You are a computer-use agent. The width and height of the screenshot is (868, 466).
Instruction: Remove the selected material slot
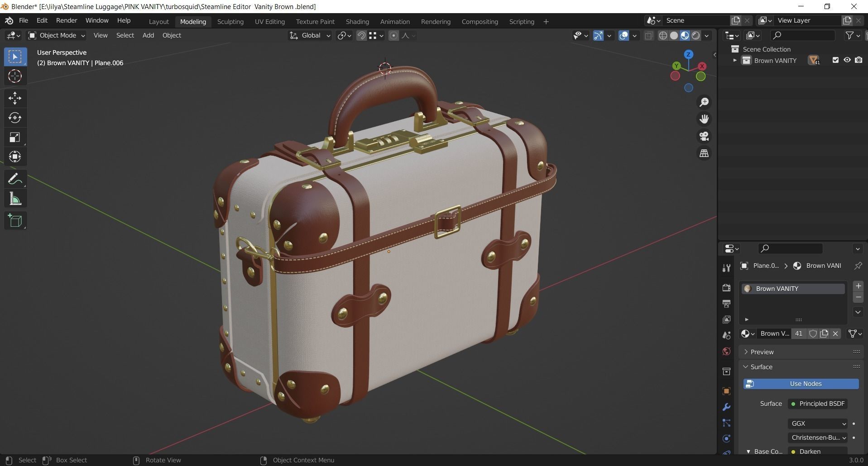click(x=858, y=297)
